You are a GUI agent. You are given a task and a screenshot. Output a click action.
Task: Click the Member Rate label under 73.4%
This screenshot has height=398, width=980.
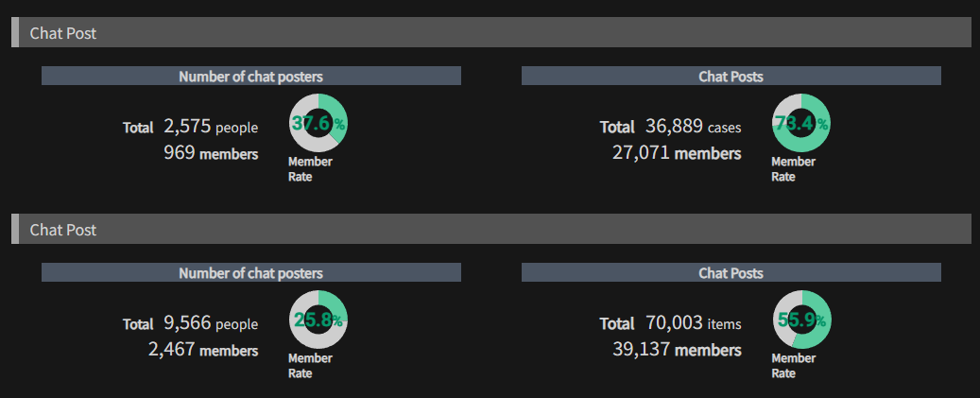click(793, 169)
